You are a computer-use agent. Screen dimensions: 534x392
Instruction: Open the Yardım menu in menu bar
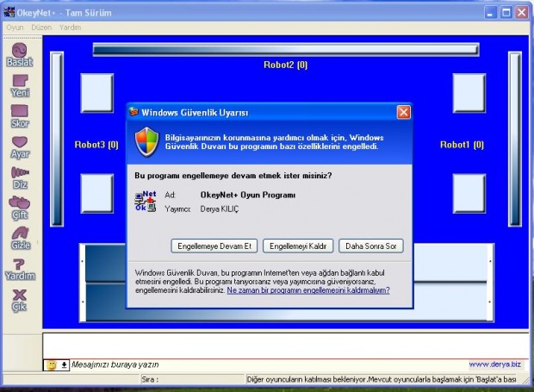70,28
